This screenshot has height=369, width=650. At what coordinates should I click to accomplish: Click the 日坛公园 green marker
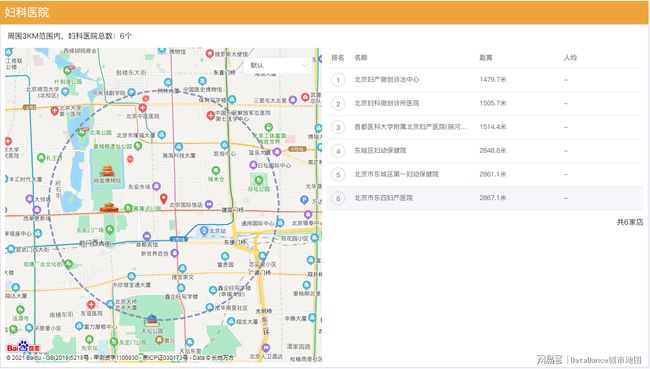(259, 180)
